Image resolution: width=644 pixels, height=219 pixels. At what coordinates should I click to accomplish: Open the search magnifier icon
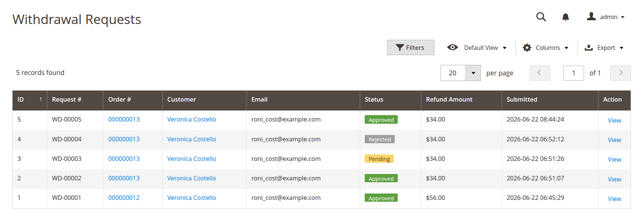pyautogui.click(x=541, y=17)
